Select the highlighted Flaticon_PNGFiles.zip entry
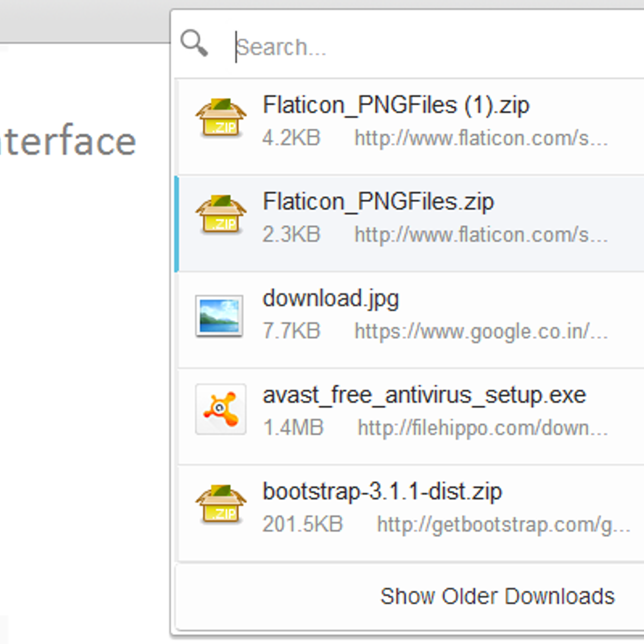644x644 pixels. (x=378, y=202)
